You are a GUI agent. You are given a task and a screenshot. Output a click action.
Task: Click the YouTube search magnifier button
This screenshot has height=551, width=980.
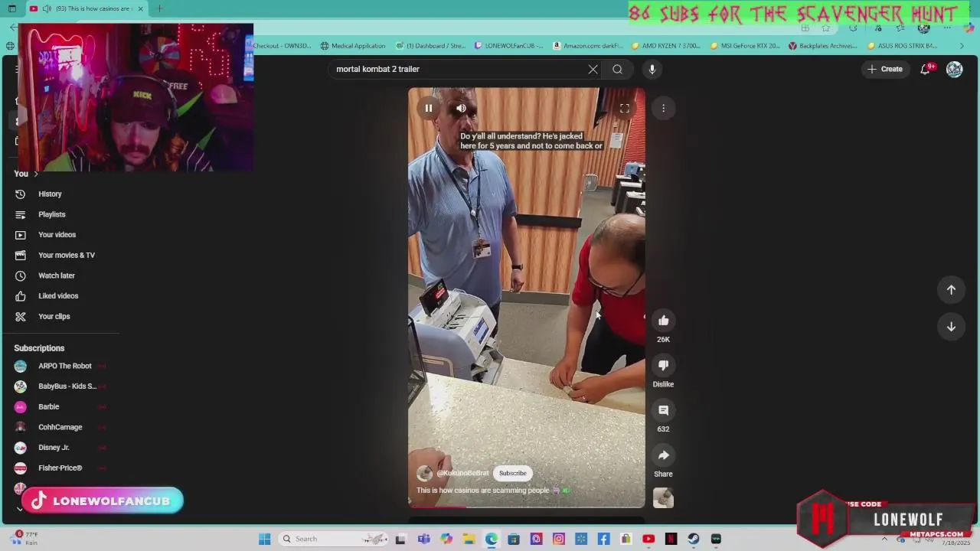pos(617,69)
